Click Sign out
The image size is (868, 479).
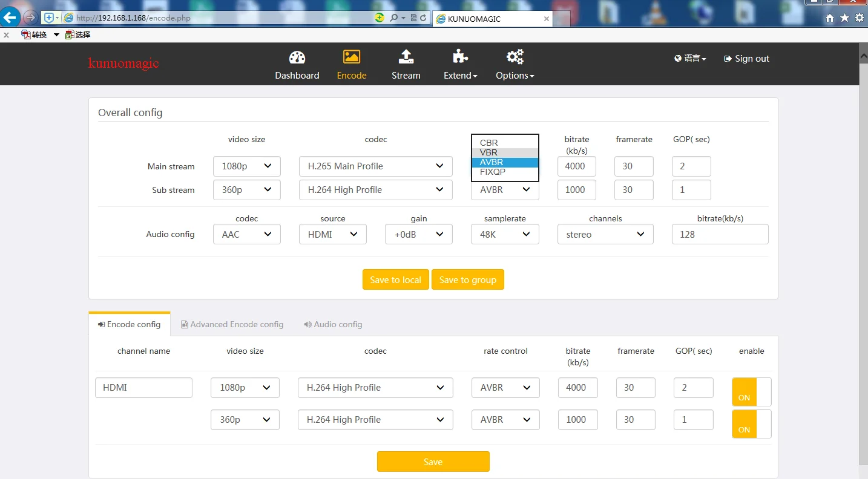(746, 59)
